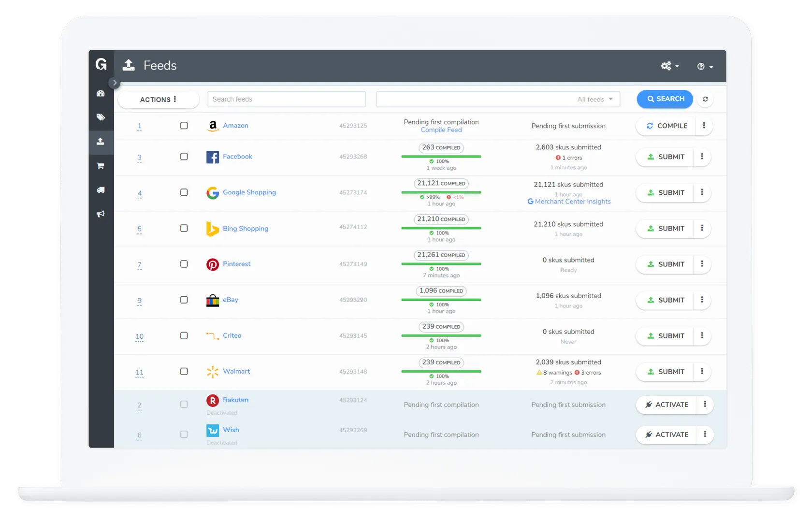Submit the Facebook feed
This screenshot has width=812, height=522.
(x=666, y=157)
